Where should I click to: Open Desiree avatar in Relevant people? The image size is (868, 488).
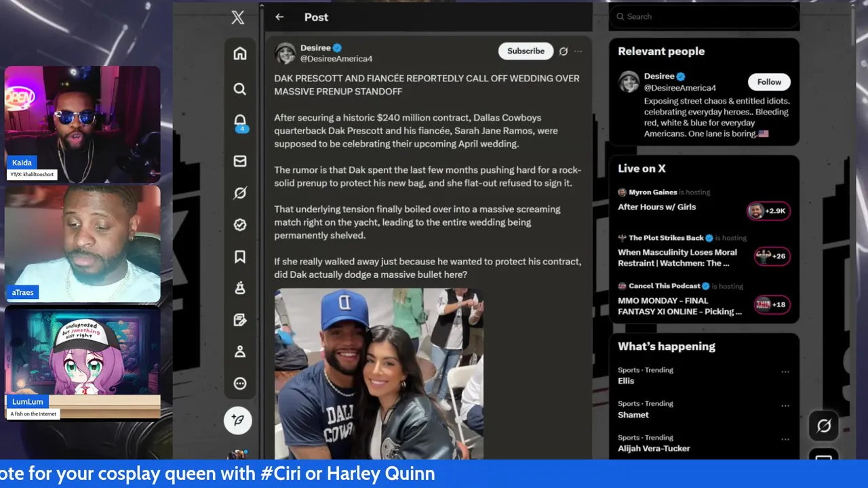tap(629, 82)
